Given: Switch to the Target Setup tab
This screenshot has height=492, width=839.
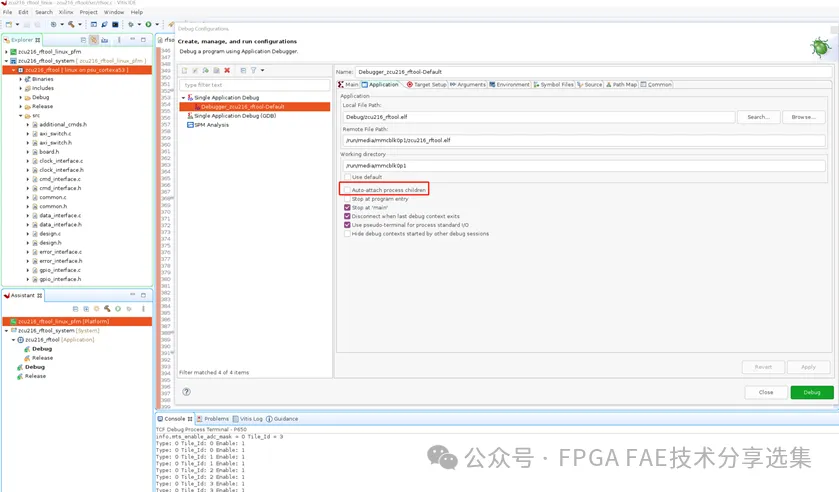Looking at the screenshot, I should point(426,85).
